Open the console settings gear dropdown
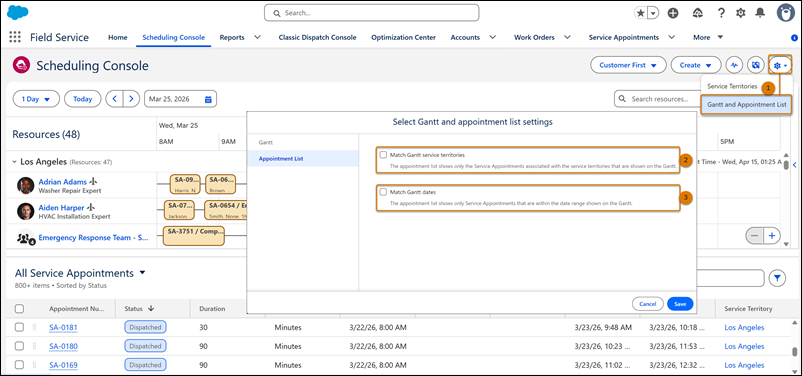 780,65
